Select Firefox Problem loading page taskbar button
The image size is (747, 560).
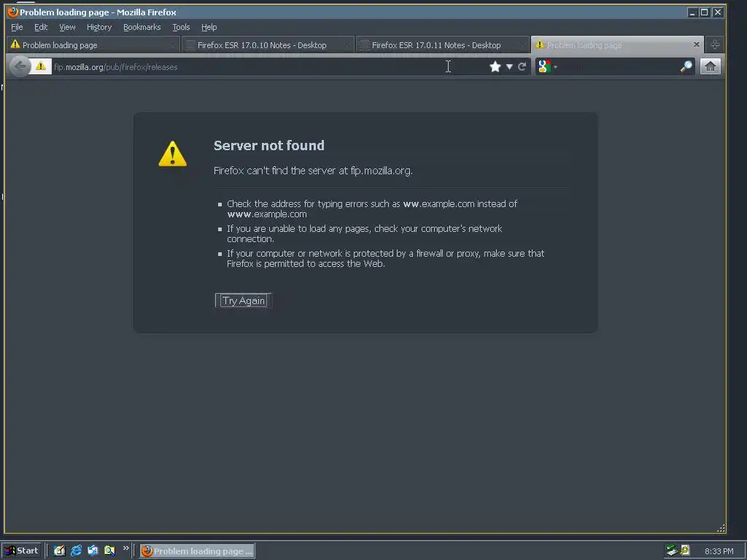point(197,551)
